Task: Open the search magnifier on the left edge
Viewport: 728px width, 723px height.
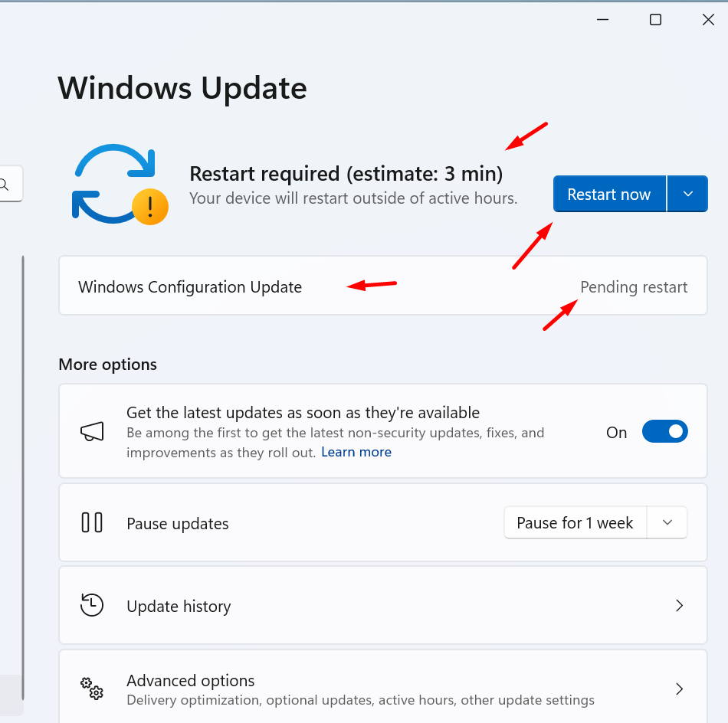Action: pyautogui.click(x=4, y=184)
